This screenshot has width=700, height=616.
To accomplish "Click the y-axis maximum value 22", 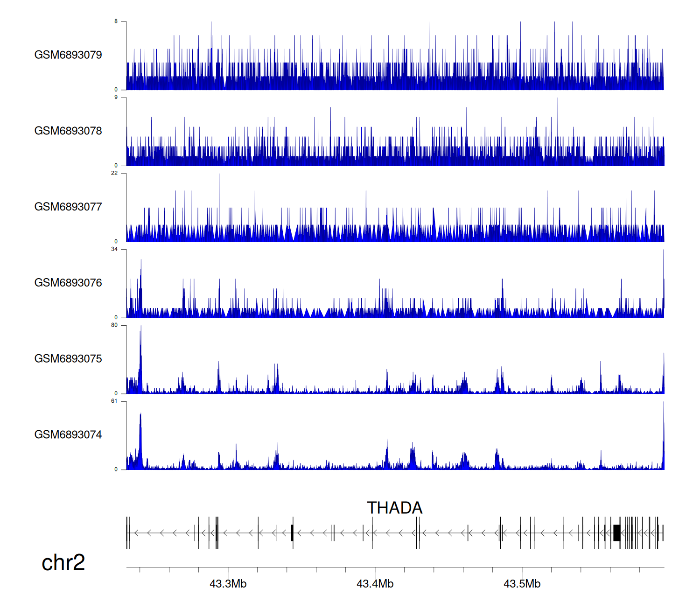I will coord(114,173).
